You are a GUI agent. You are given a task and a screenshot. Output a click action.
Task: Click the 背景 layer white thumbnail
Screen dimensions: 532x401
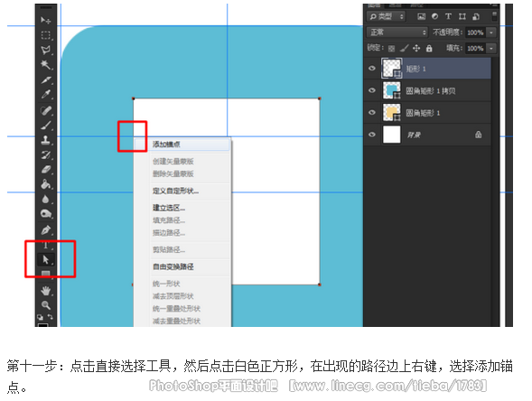392,135
